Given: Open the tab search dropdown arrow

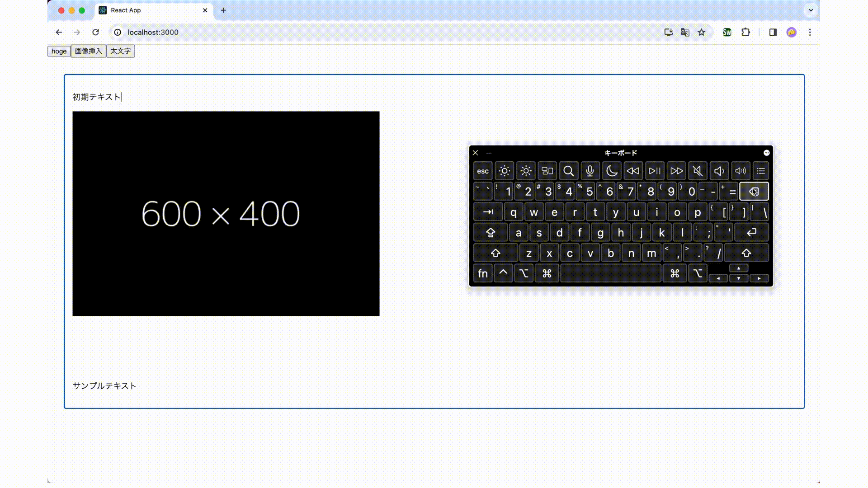Looking at the screenshot, I should [x=811, y=10].
